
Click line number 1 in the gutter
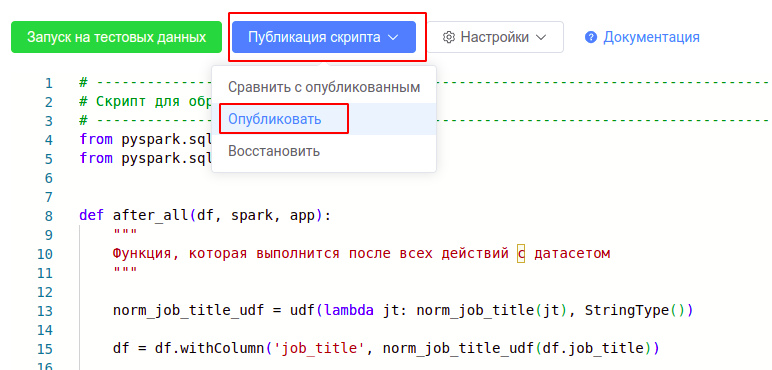[48, 83]
